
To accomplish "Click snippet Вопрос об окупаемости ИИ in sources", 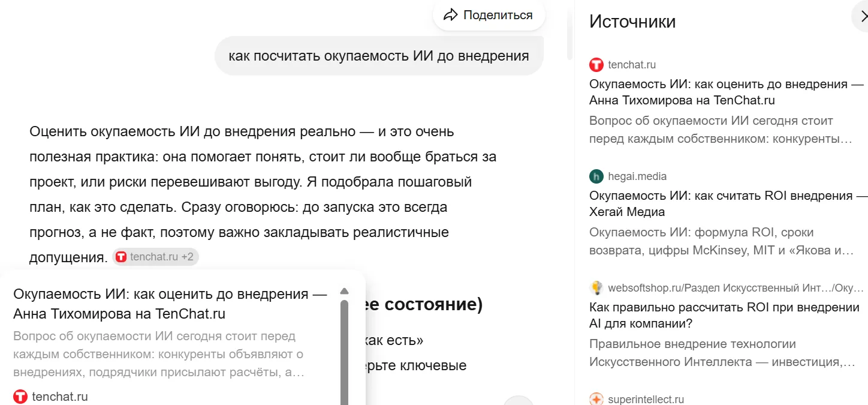I will (x=721, y=130).
